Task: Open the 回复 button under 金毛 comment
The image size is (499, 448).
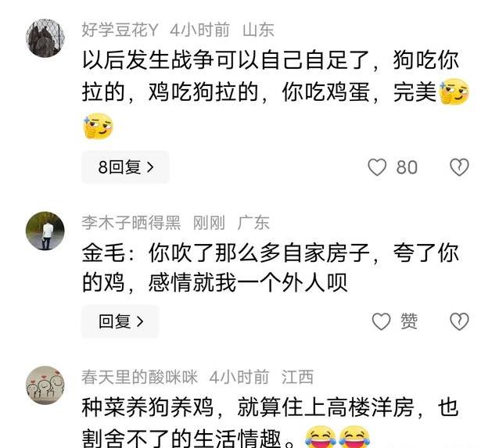Action: click(x=120, y=321)
